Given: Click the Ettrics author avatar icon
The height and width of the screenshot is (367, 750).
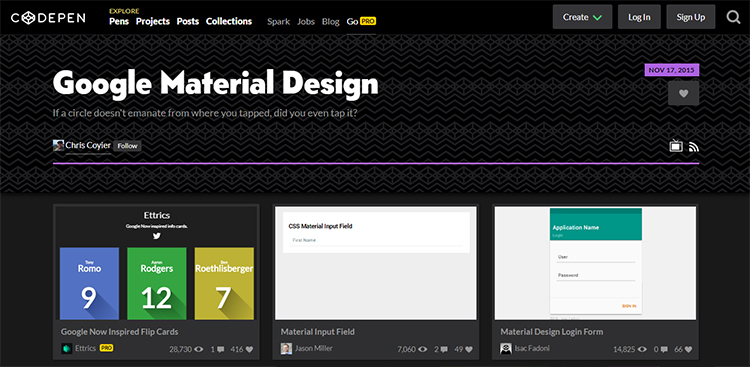Looking at the screenshot, I should click(x=66, y=349).
